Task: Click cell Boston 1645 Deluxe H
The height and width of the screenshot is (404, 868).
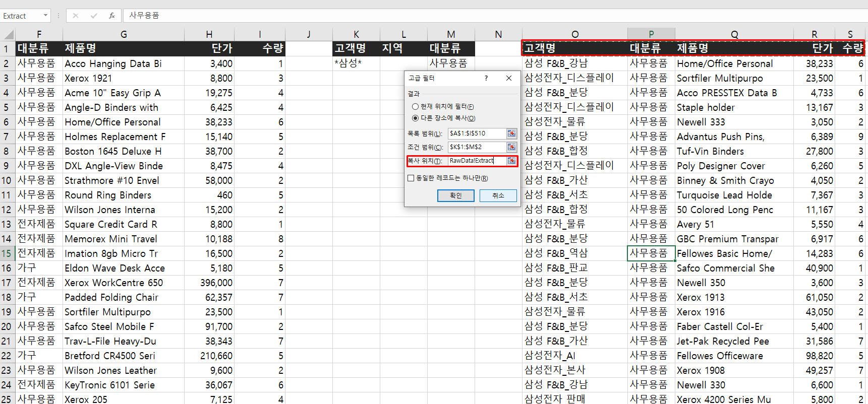Action: point(124,151)
